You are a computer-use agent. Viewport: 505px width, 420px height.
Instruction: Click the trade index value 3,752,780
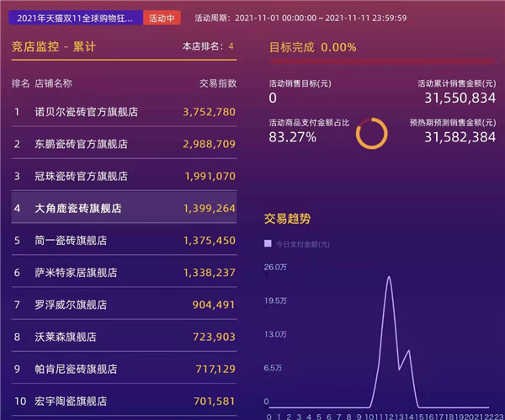209,112
